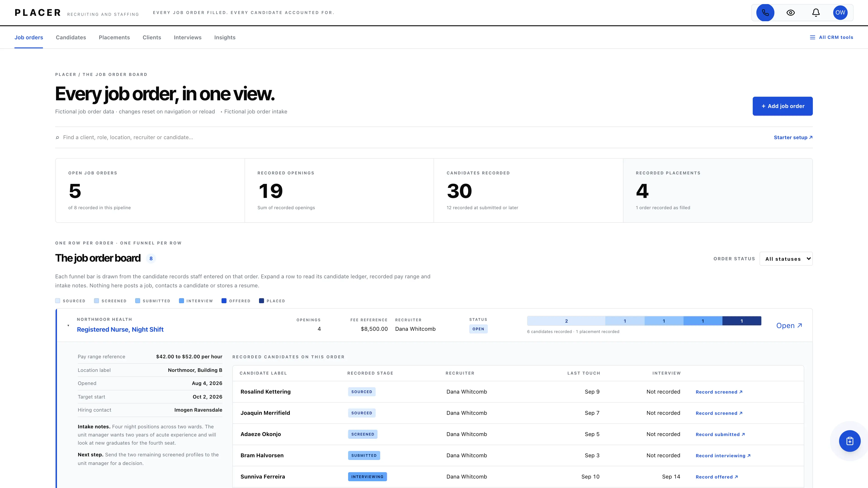868x488 pixels.
Task: Click Record interviewing for Bram Halvorsen
Action: coord(723,456)
